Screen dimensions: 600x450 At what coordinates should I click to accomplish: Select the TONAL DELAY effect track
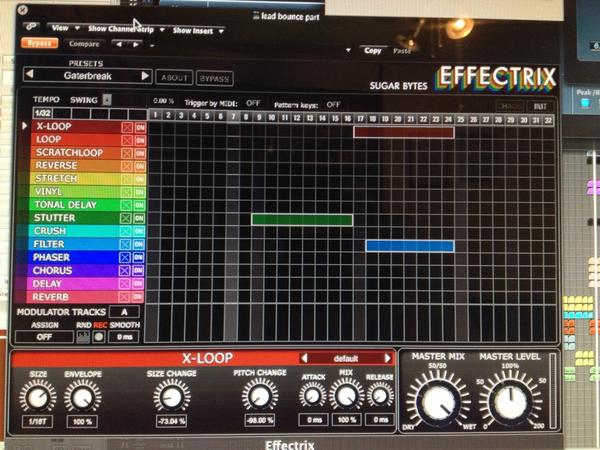65,205
